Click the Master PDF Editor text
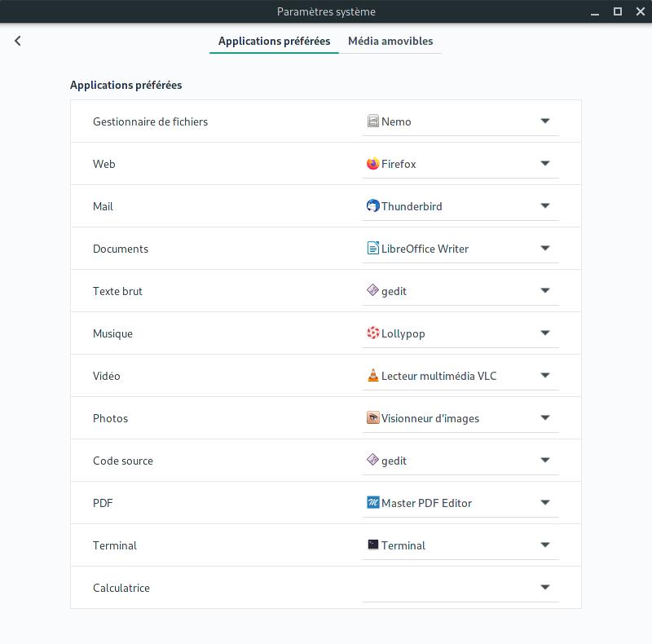The image size is (652, 644). [x=426, y=504]
